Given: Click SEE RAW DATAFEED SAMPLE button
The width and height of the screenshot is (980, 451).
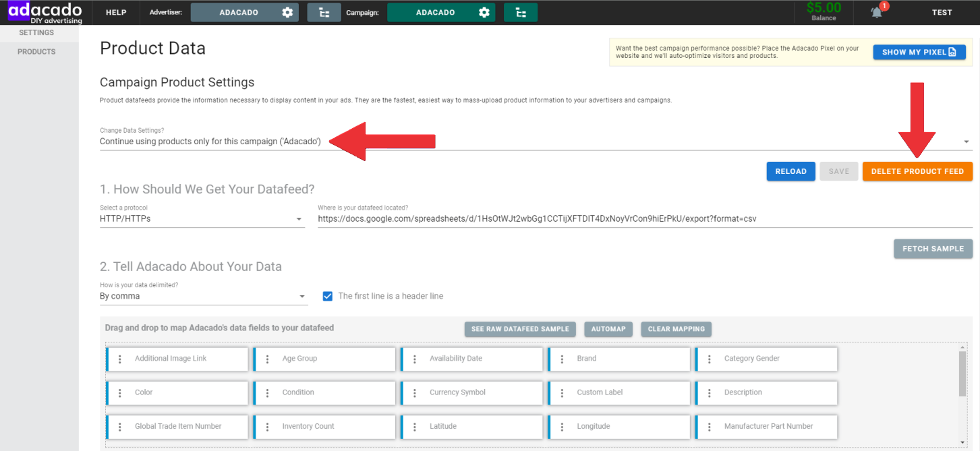Looking at the screenshot, I should tap(520, 329).
